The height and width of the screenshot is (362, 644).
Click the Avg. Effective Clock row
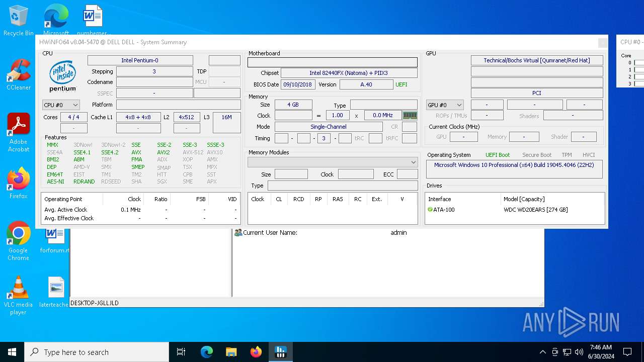[x=140, y=218]
